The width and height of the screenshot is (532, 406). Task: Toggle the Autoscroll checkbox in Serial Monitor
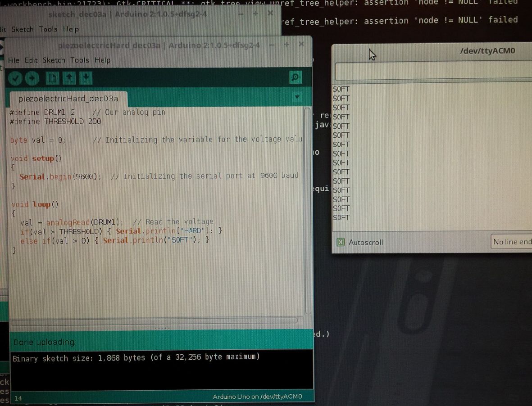[340, 242]
